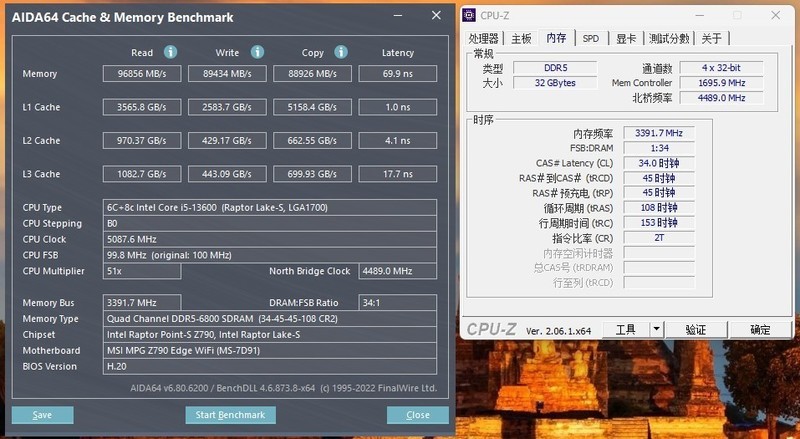800x439 pixels.
Task: Click the CAS# Latency value 34.0 时钟
Action: point(659,163)
